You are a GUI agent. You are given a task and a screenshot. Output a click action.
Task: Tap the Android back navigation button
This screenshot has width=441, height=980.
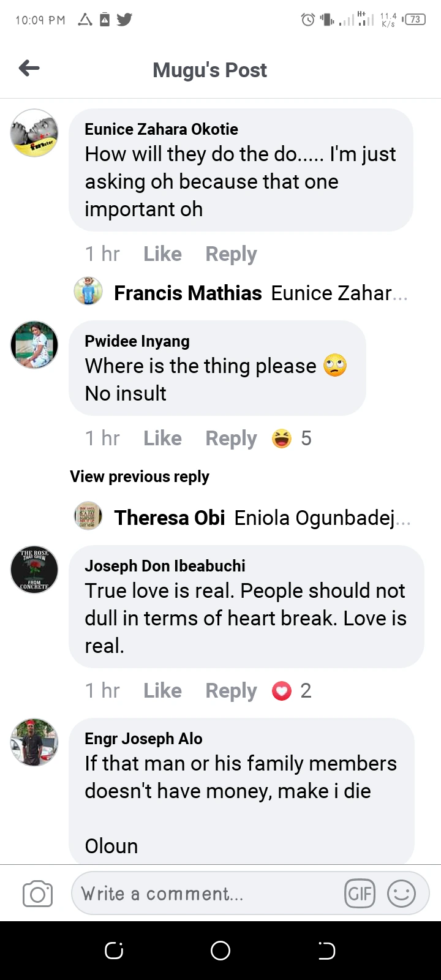pos(326,951)
